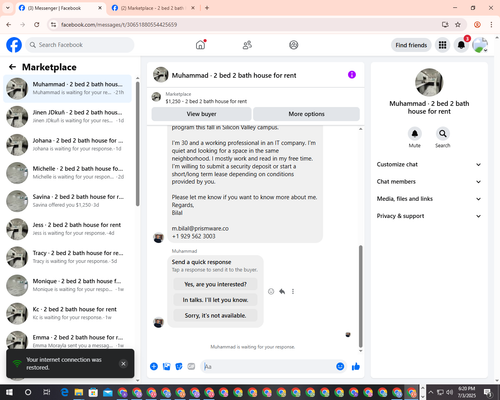This screenshot has width=500, height=400.
Task: Go back using Marketplace back arrow
Action: pos(13,67)
